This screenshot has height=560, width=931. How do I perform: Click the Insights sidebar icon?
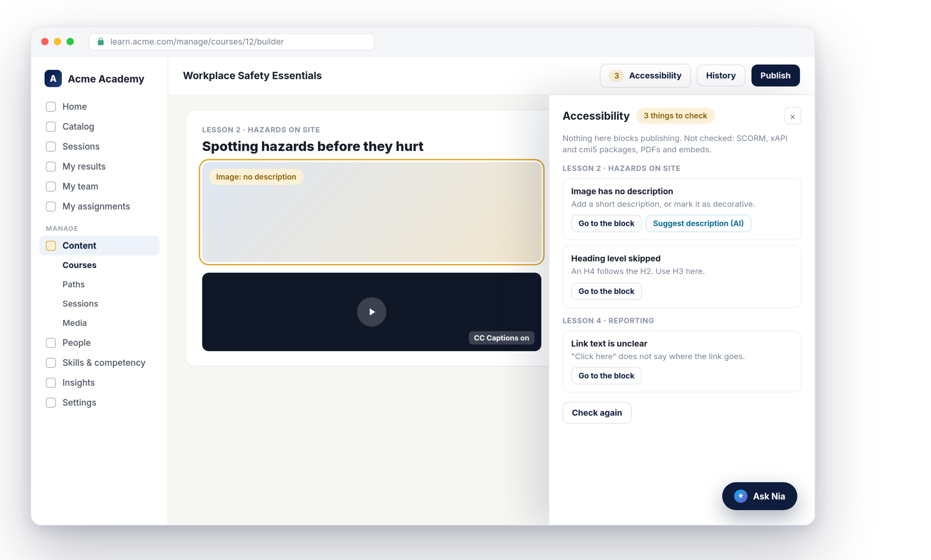pos(51,383)
